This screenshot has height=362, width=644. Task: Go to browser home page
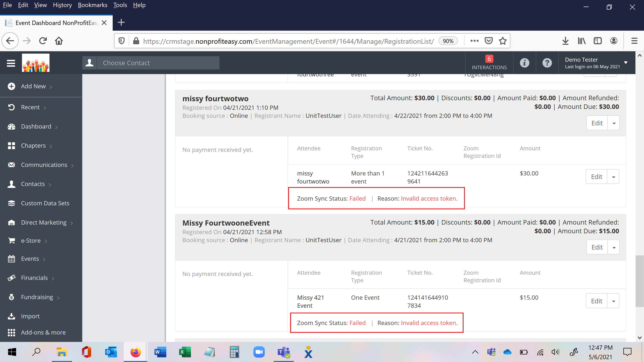pos(59,41)
